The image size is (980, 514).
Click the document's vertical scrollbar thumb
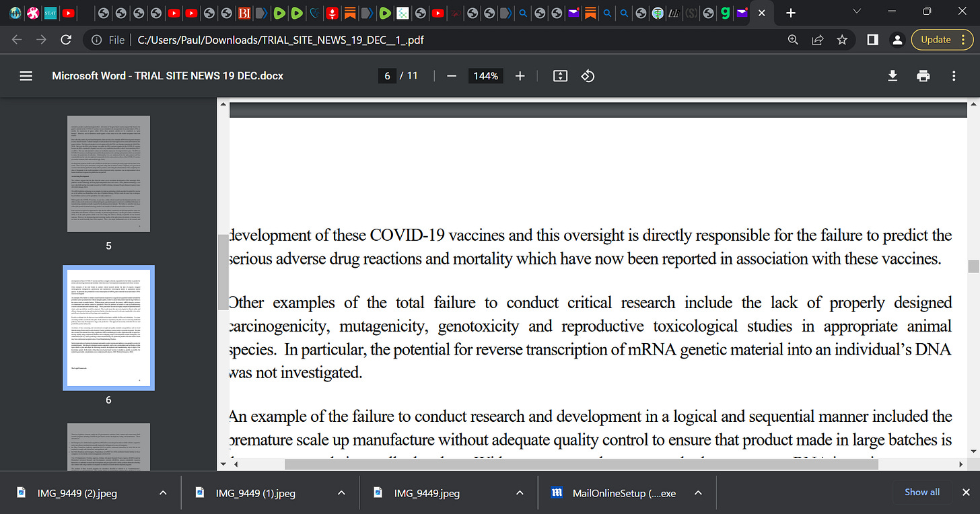[x=973, y=266]
